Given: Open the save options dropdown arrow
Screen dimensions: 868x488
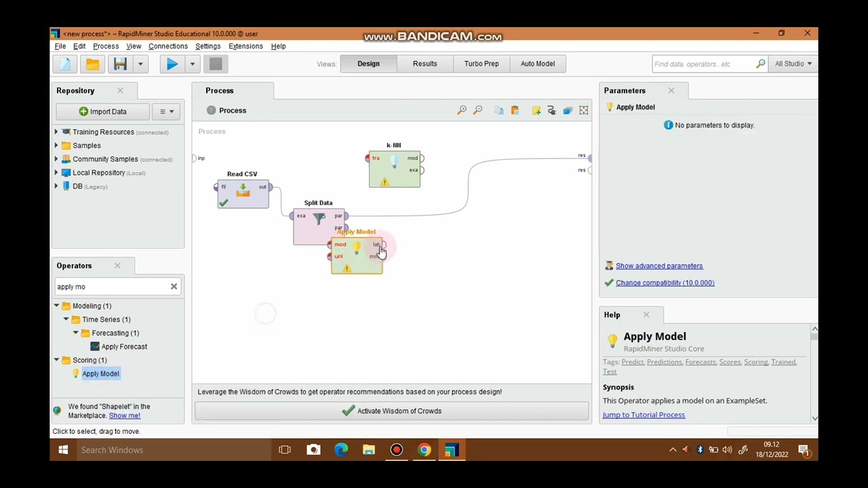Looking at the screenshot, I should pyautogui.click(x=140, y=64).
